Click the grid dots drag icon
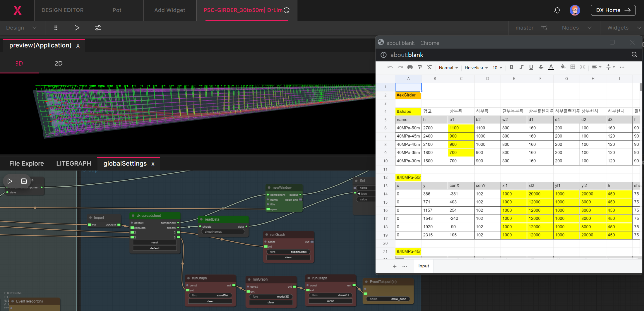644x311 pixels. click(x=56, y=28)
